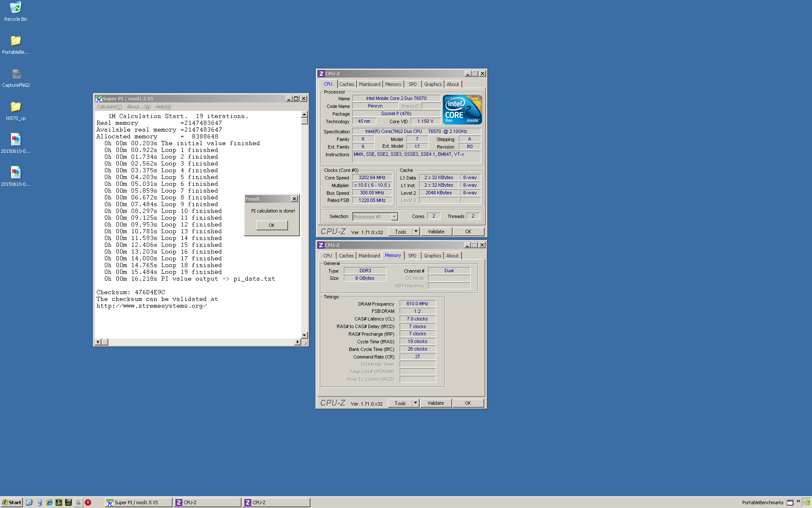Expand Tools dropdown arrow in top CPU-Z

416,232
